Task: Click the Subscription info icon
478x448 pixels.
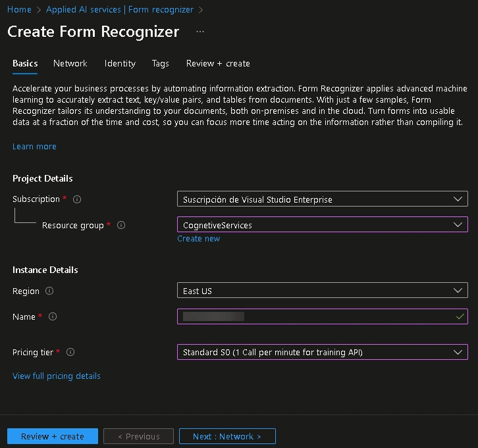Action: [x=77, y=199]
